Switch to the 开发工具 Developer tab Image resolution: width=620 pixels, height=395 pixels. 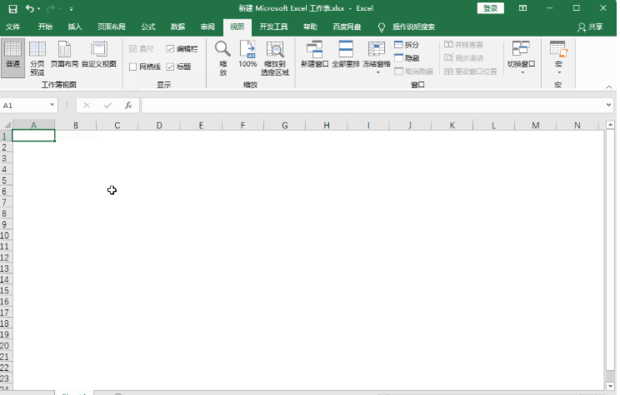point(274,27)
